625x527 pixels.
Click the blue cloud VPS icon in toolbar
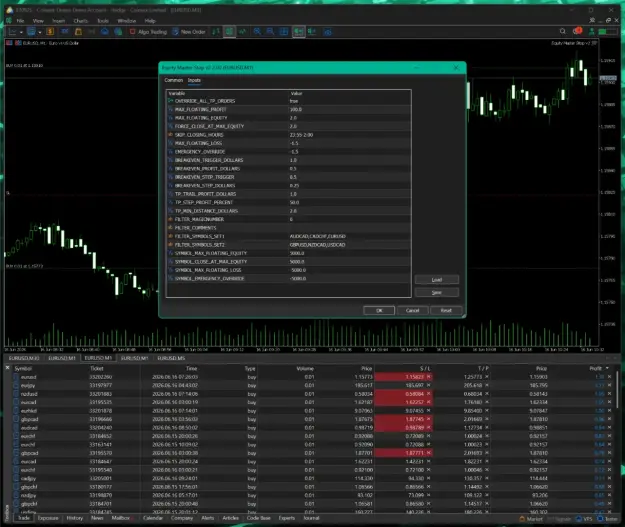(104, 31)
